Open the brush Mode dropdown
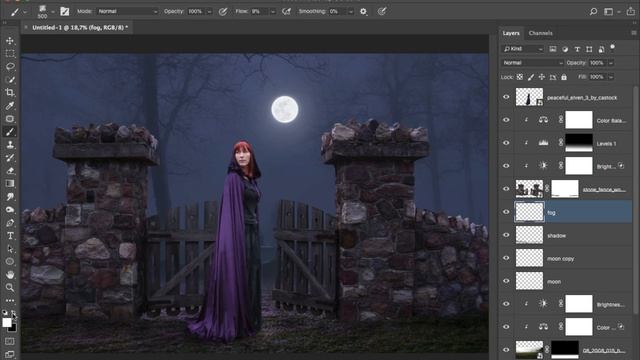The width and height of the screenshot is (640, 360). click(127, 11)
